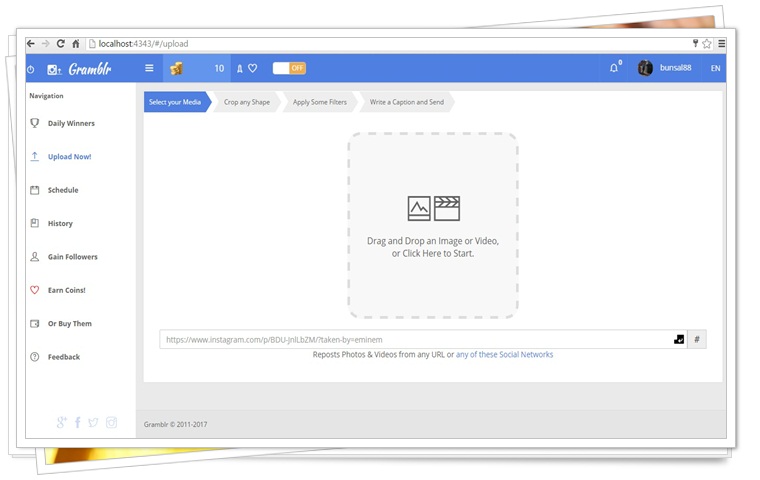Open the Schedule page

click(x=63, y=190)
